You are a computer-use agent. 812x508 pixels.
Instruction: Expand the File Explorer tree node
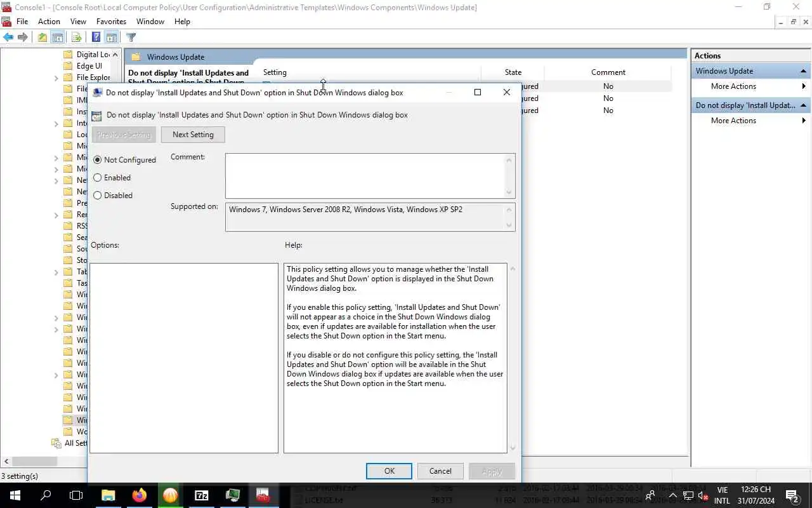pos(56,77)
